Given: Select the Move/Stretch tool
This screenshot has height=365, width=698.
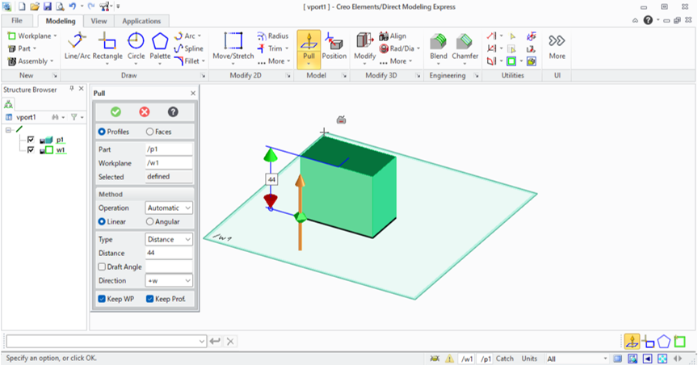Looking at the screenshot, I should (233, 47).
